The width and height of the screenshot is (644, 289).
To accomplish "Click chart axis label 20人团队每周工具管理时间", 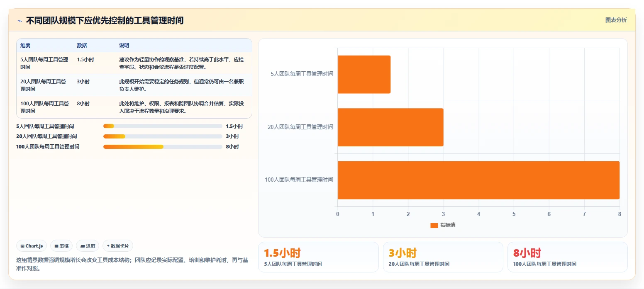I will pos(300,127).
